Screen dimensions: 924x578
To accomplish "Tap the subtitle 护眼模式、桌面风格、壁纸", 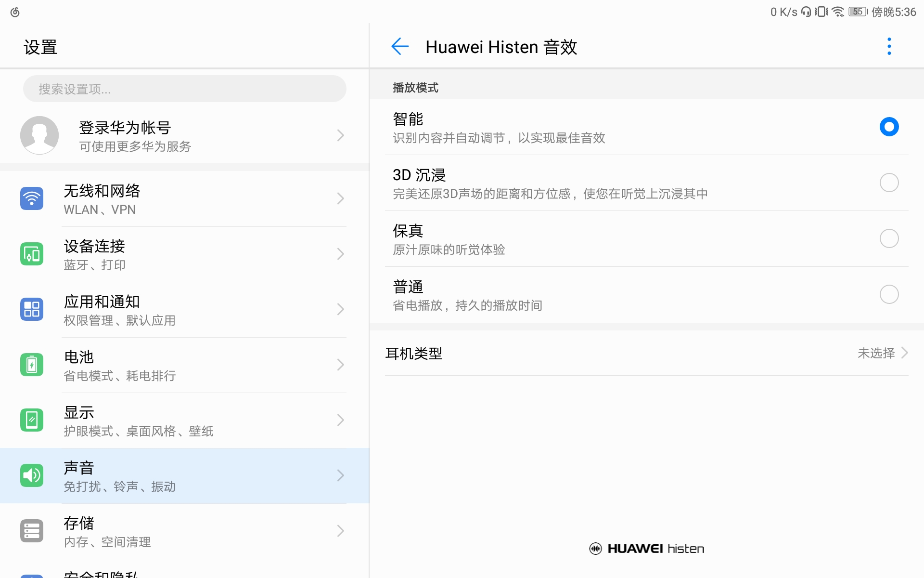I will click(139, 431).
